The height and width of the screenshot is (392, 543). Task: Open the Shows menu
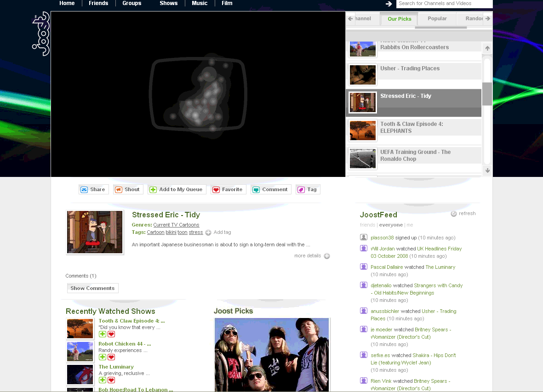pos(168,3)
